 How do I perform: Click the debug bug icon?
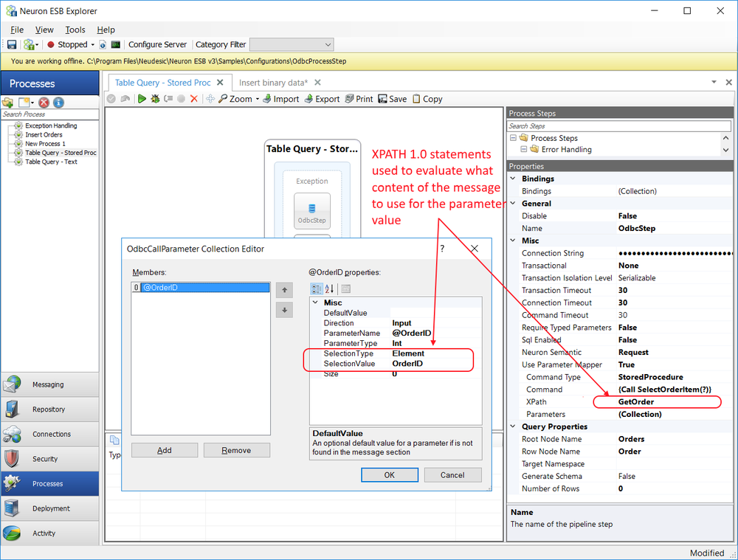(155, 99)
